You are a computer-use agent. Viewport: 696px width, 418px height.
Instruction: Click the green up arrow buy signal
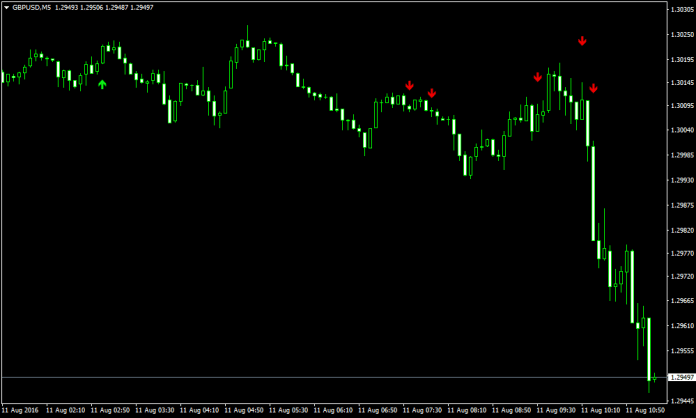coord(102,85)
